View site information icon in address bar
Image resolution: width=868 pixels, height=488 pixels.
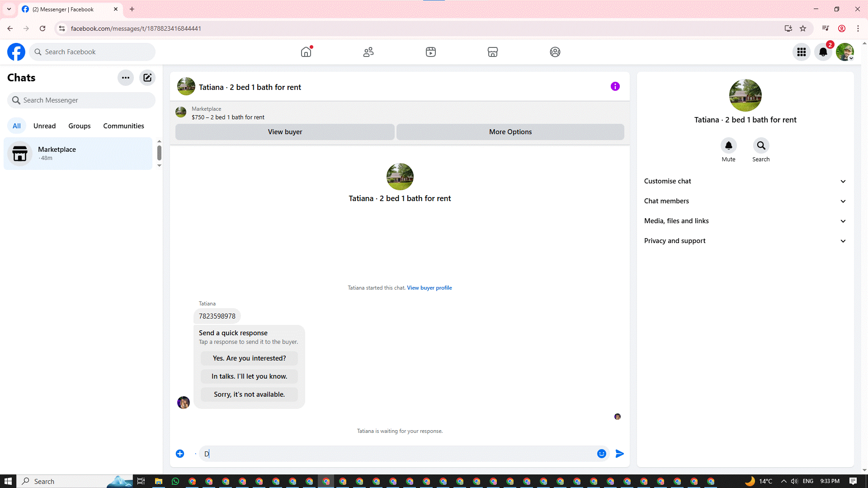[x=62, y=28]
